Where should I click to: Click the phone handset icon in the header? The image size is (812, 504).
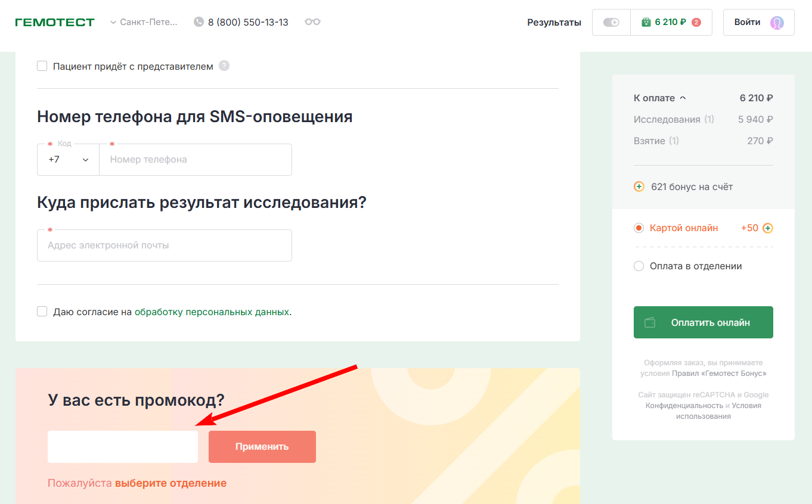pos(197,21)
